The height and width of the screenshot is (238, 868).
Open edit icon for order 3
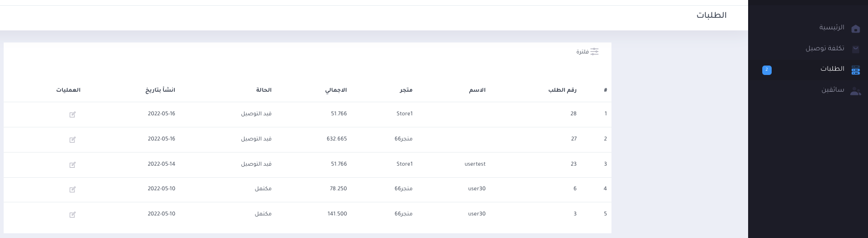coord(73,214)
